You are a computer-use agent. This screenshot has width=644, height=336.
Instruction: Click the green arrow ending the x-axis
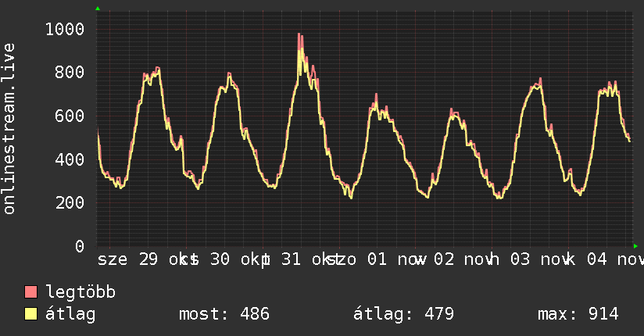click(x=635, y=246)
